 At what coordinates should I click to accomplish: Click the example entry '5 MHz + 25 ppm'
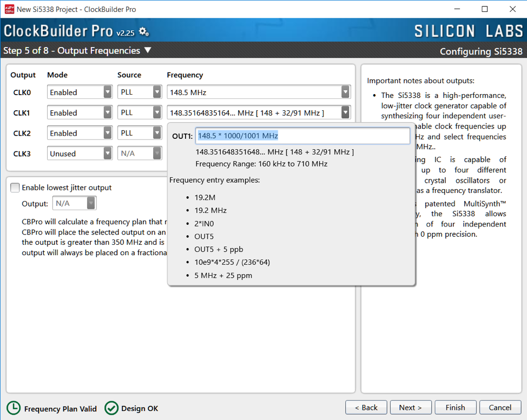pyautogui.click(x=223, y=276)
